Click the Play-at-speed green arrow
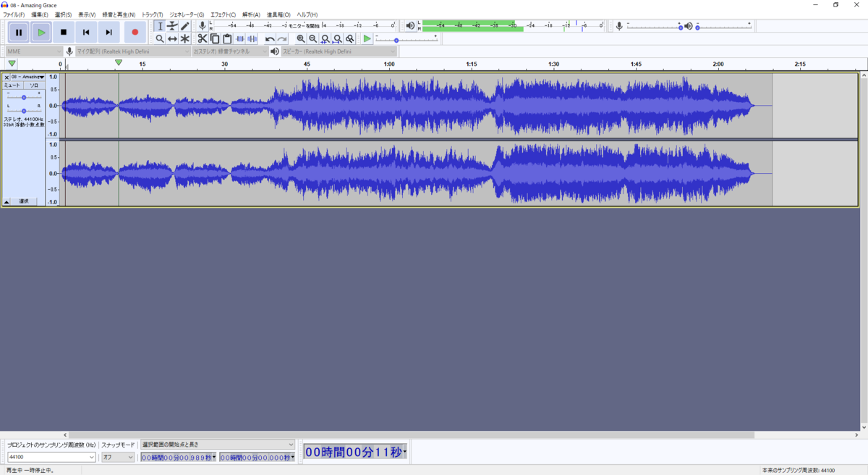 367,38
